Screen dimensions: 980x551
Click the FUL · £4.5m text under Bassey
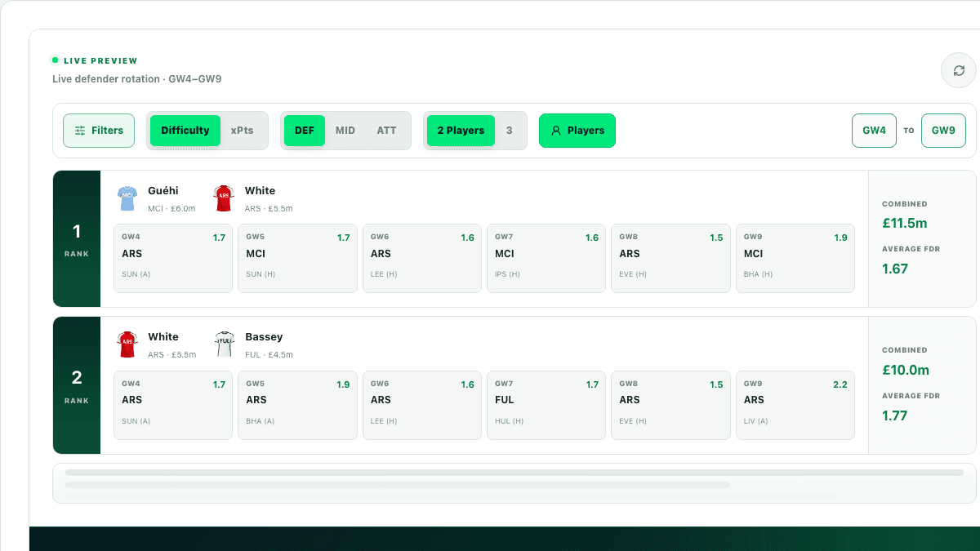coord(269,355)
